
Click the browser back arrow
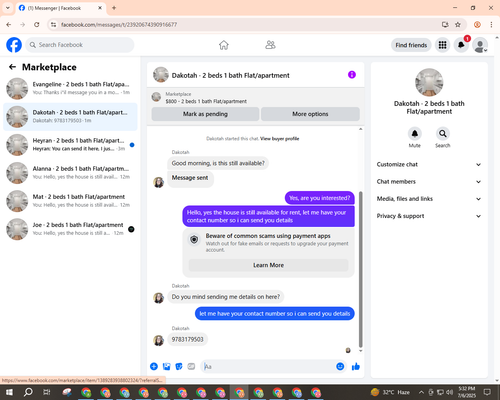pos(9,25)
